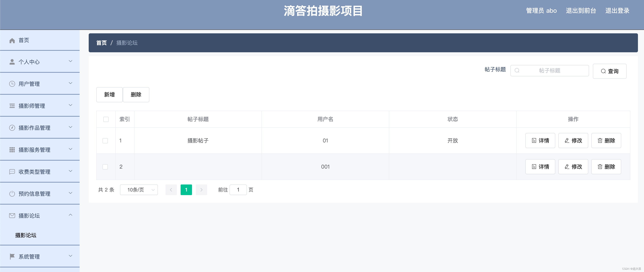
Task: Open the 用户管理 sidebar menu label
Action: [x=29, y=84]
